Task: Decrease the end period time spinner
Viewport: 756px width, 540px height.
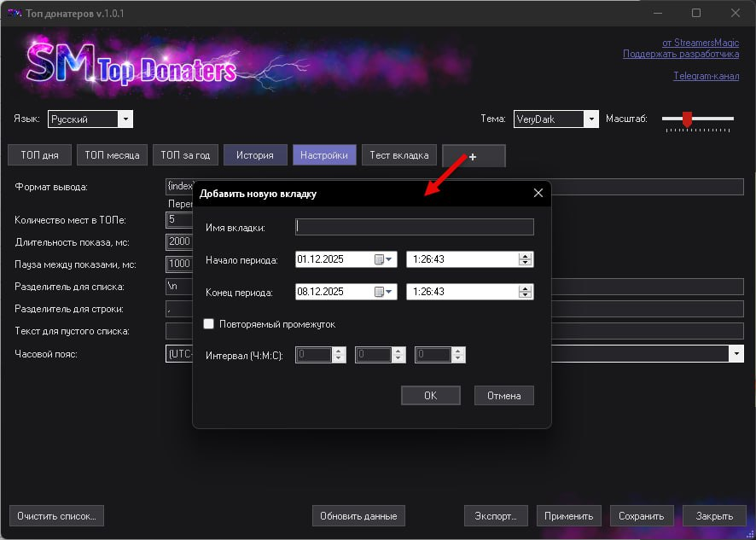Action: click(x=526, y=295)
